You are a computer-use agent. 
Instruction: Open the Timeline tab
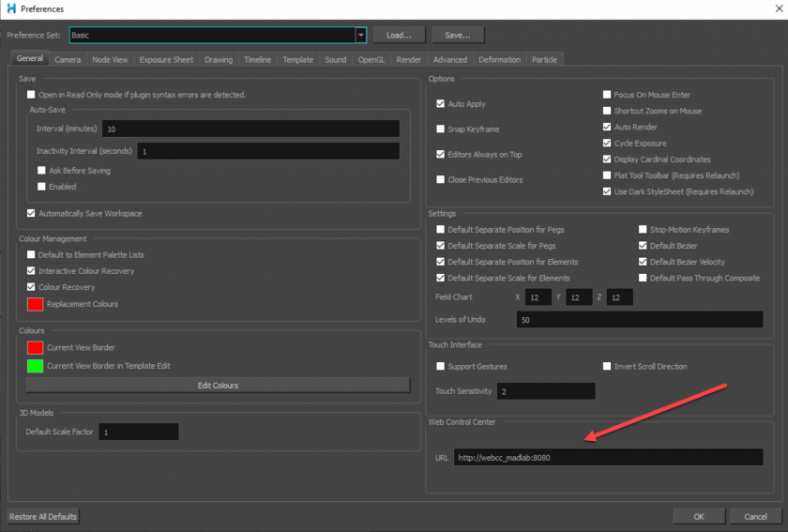pyautogui.click(x=257, y=59)
